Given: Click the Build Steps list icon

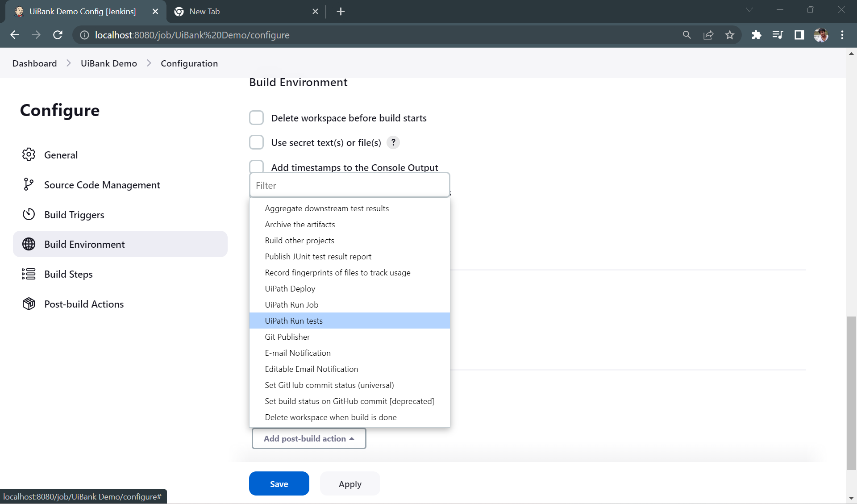Looking at the screenshot, I should [29, 274].
